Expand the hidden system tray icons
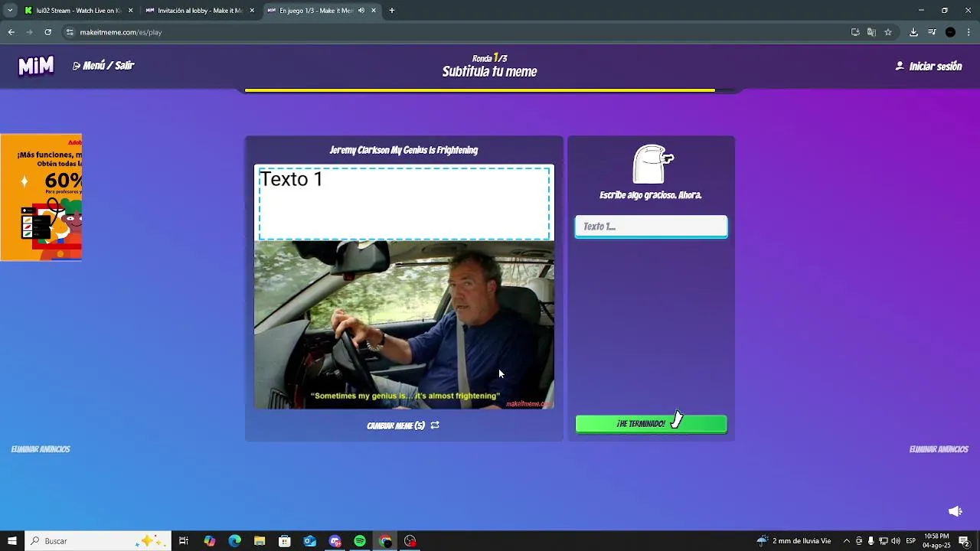980x551 pixels. [x=846, y=541]
